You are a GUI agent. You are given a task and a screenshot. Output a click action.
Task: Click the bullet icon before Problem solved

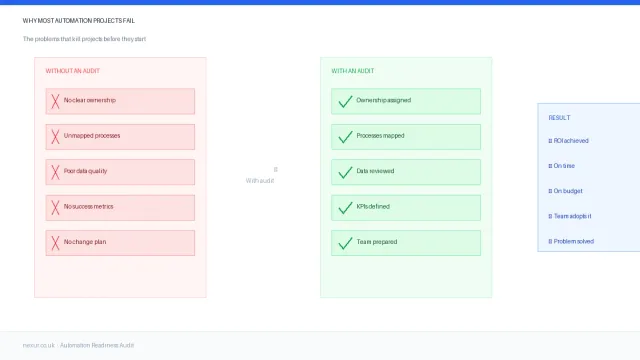[550, 242]
